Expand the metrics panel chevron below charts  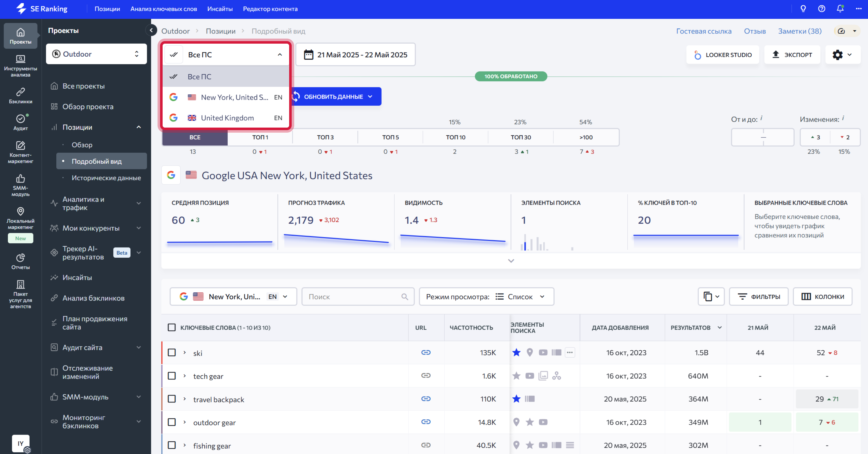[511, 261]
